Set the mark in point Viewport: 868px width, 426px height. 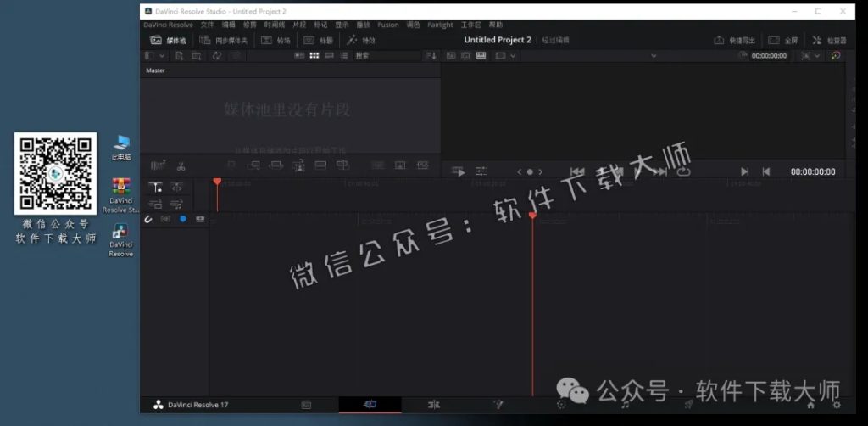pyautogui.click(x=744, y=171)
